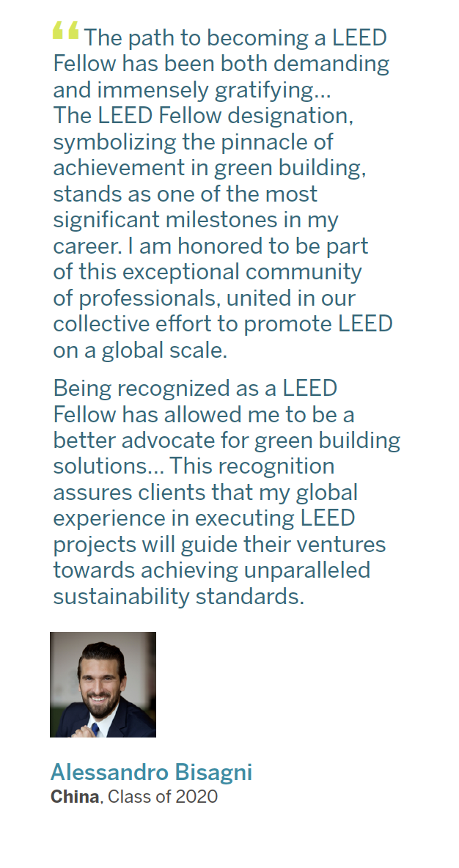The width and height of the screenshot is (459, 868).
Task: Click the line "of this exceptional community"
Action: tap(208, 272)
